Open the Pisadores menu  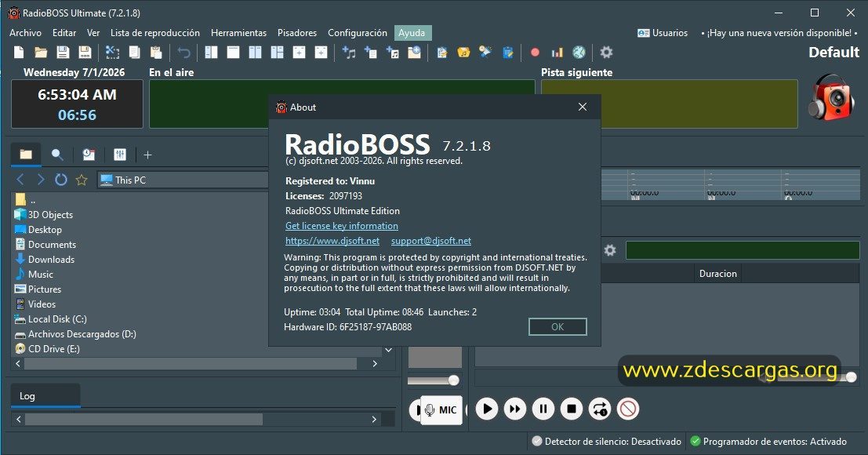(297, 33)
